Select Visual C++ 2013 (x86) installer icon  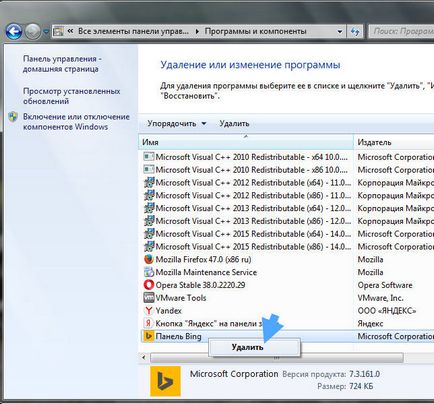pos(149,221)
